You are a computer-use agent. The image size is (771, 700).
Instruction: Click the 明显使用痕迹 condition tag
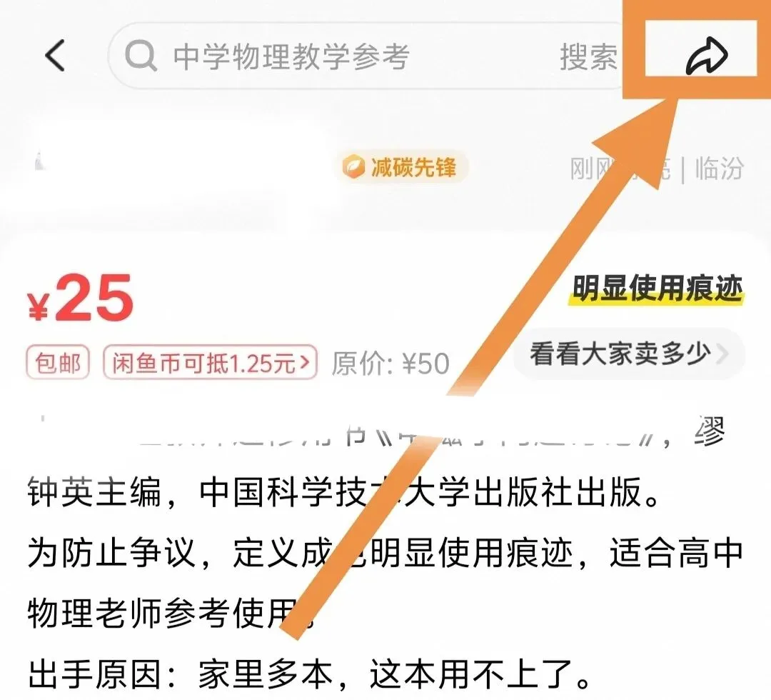657,289
